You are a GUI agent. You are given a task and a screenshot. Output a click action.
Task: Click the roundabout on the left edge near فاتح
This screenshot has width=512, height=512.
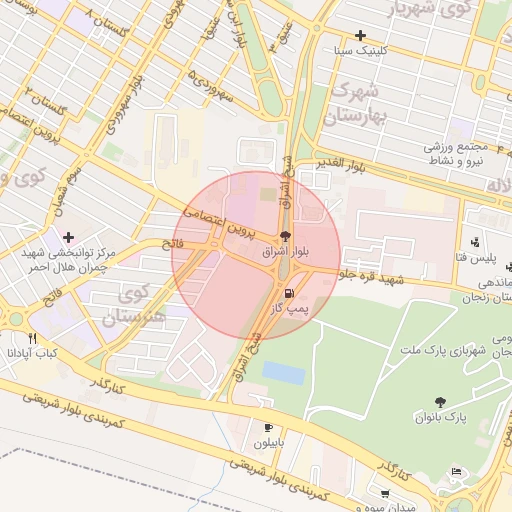click(x=15, y=319)
